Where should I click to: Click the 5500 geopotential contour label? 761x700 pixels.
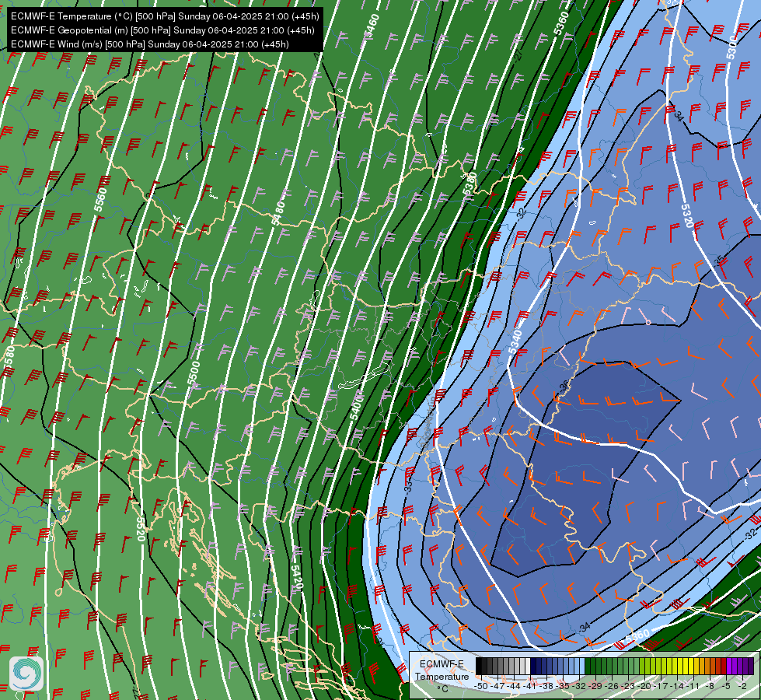point(194,373)
